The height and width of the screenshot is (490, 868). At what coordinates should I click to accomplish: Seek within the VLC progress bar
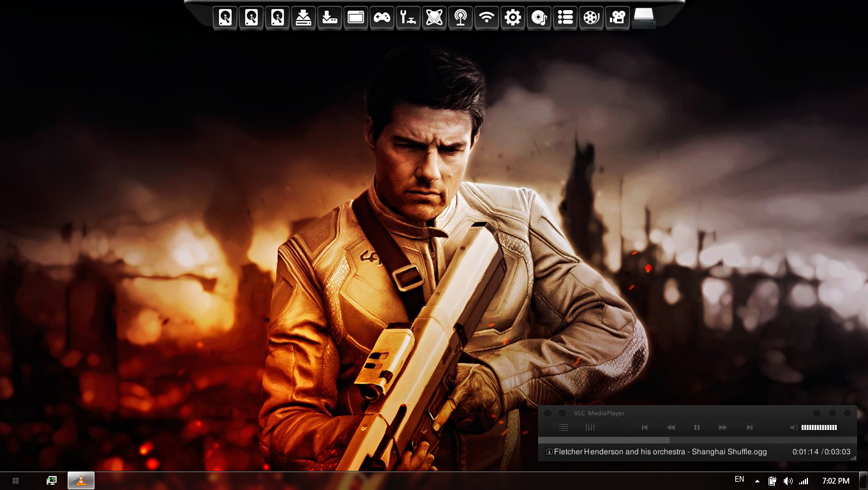(697, 440)
